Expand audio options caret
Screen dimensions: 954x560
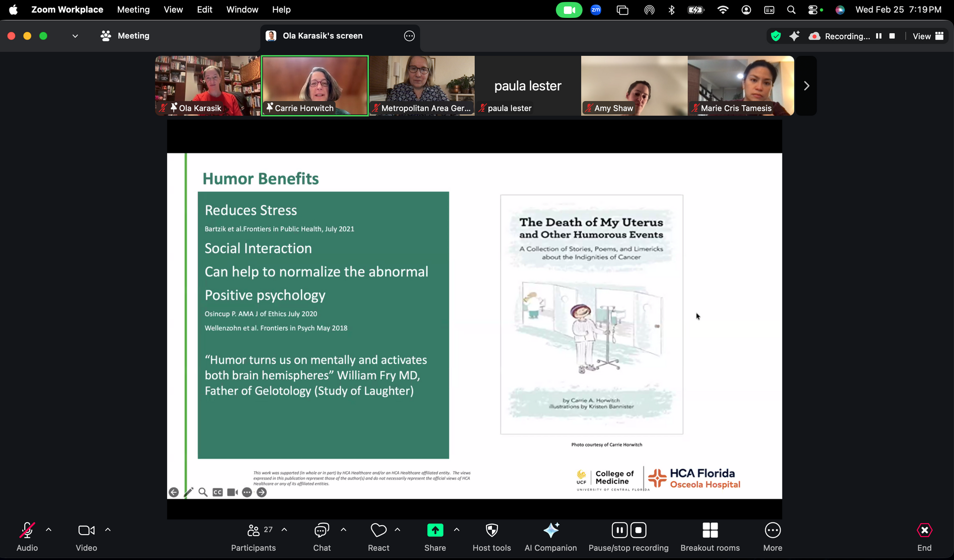tap(49, 530)
